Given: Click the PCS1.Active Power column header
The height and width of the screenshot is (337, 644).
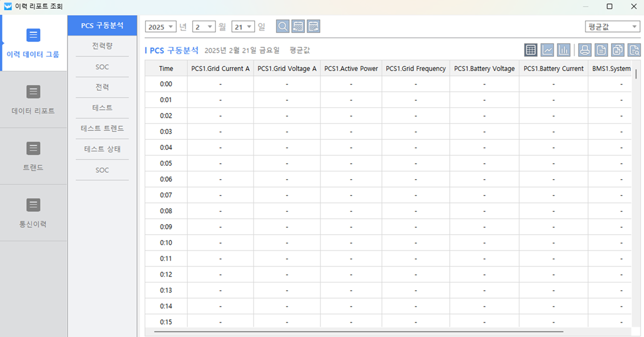Looking at the screenshot, I should pyautogui.click(x=351, y=68).
